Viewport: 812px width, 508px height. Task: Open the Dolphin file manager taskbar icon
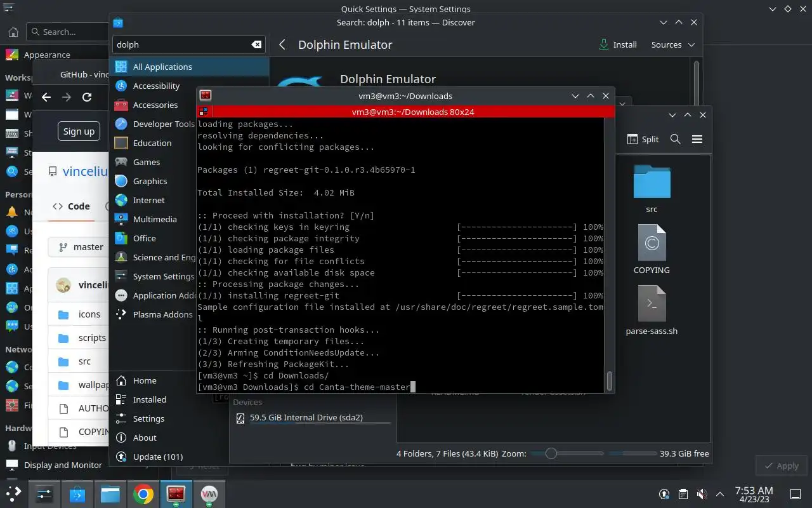(x=110, y=493)
